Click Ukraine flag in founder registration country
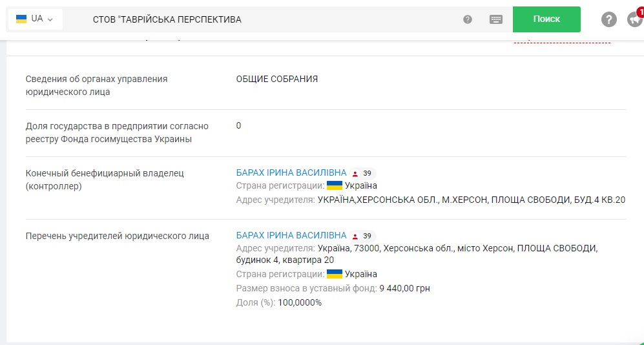Image resolution: width=644 pixels, height=345 pixels. tap(335, 274)
